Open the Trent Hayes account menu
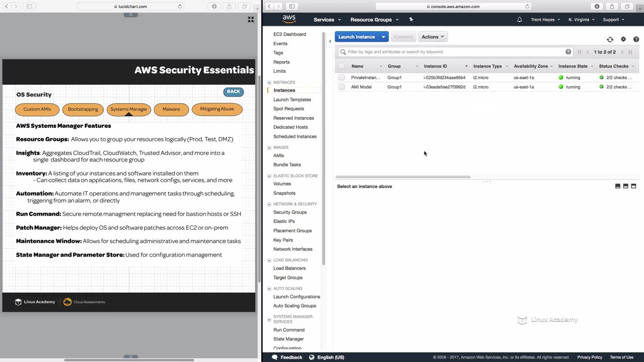The height and width of the screenshot is (362, 644). point(545,20)
